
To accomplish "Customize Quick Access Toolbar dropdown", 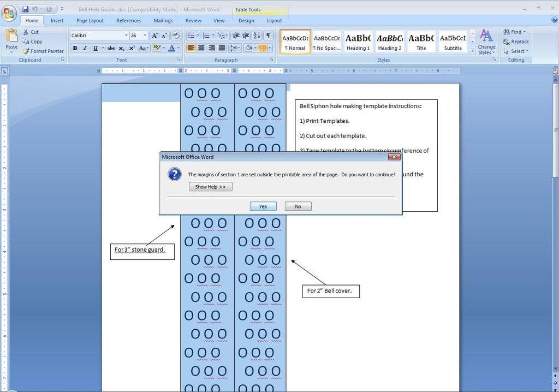I will point(62,9).
